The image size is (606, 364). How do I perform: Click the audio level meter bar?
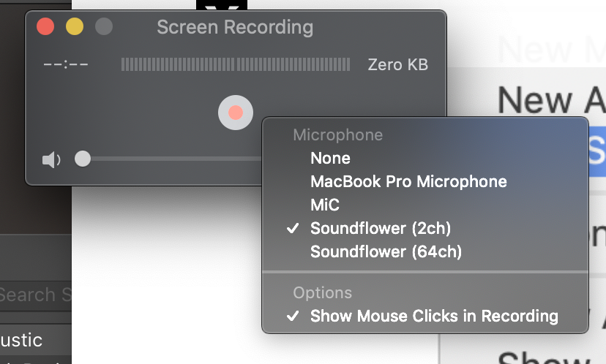pos(236,64)
